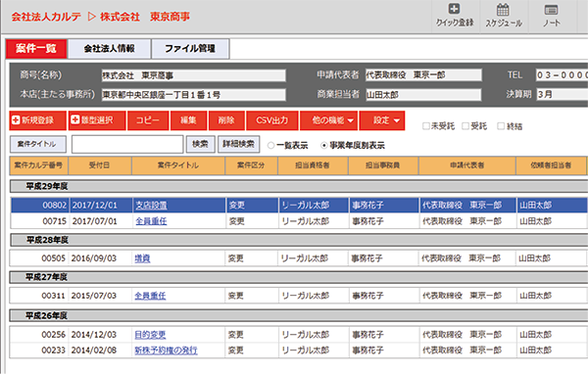The image size is (588, 374).
Task: Open the スケジュール calendar icon
Action: [x=504, y=15]
